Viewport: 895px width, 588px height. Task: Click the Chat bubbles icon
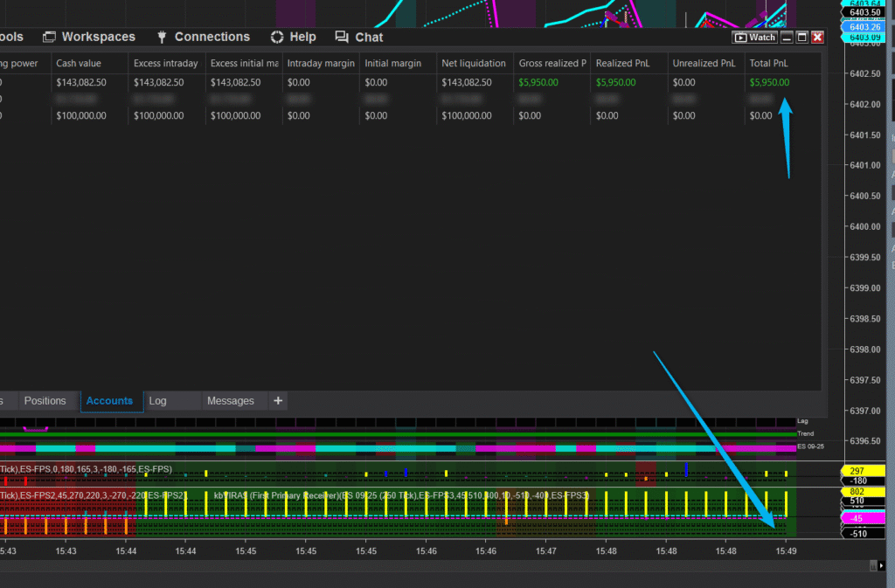pyautogui.click(x=342, y=37)
